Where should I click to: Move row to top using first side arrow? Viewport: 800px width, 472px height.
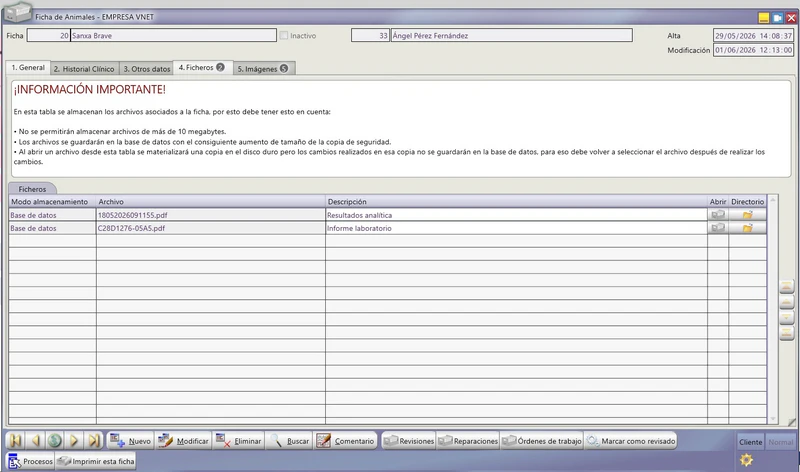[x=786, y=286]
